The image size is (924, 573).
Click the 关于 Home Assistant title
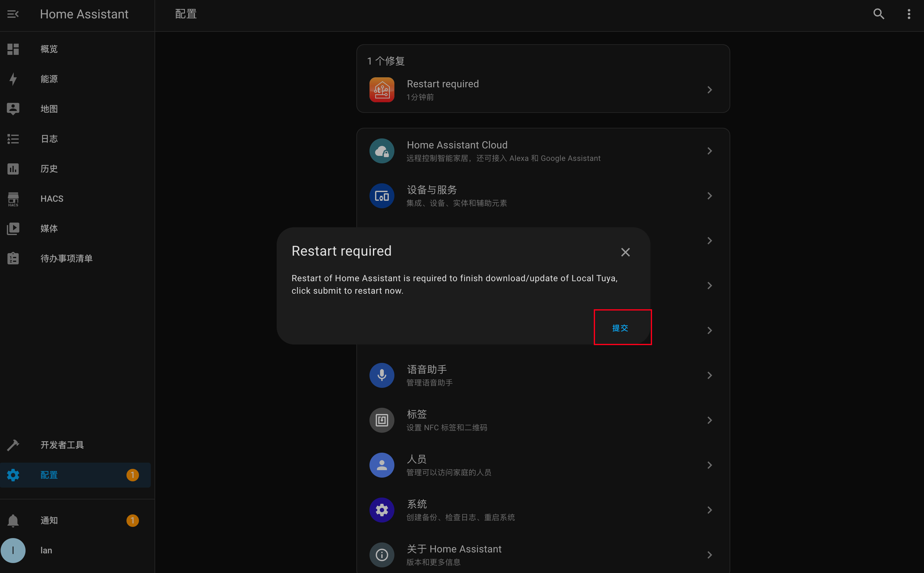coord(454,549)
